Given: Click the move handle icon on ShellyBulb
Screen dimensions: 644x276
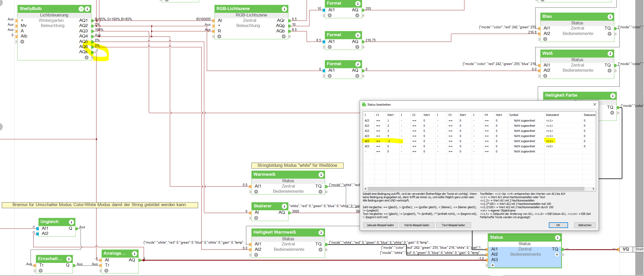Looking at the screenshot, I should (81, 9).
